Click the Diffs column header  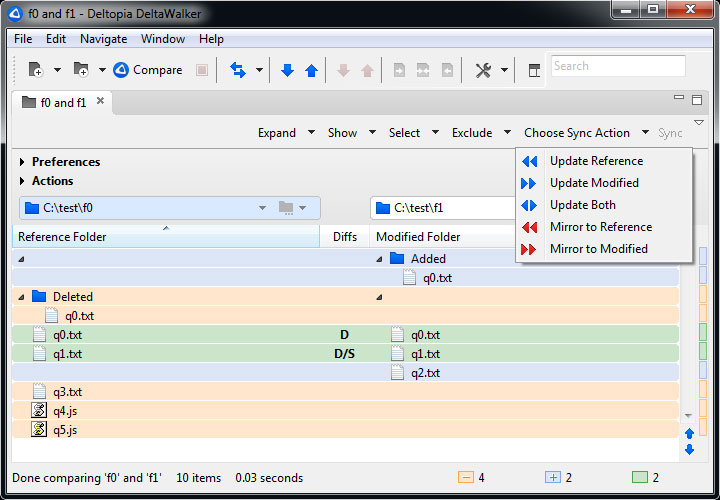(x=345, y=236)
